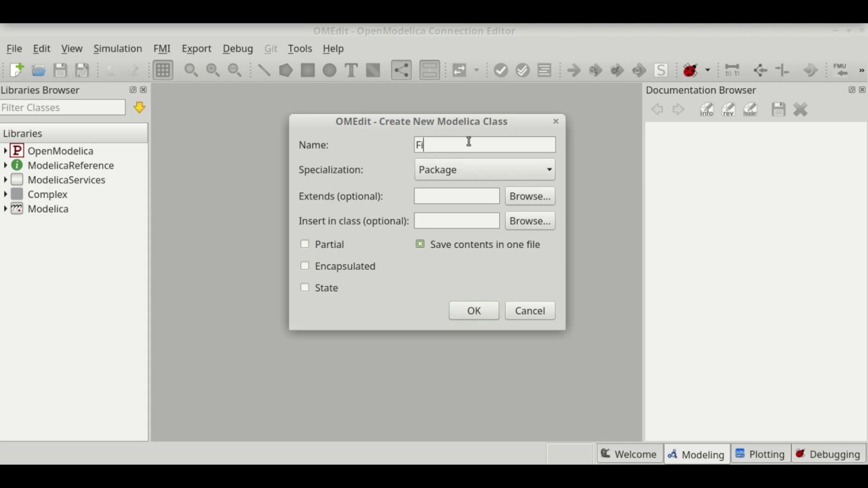The height and width of the screenshot is (488, 868).
Task: Click the Simulation Setup S icon
Action: coord(660,70)
